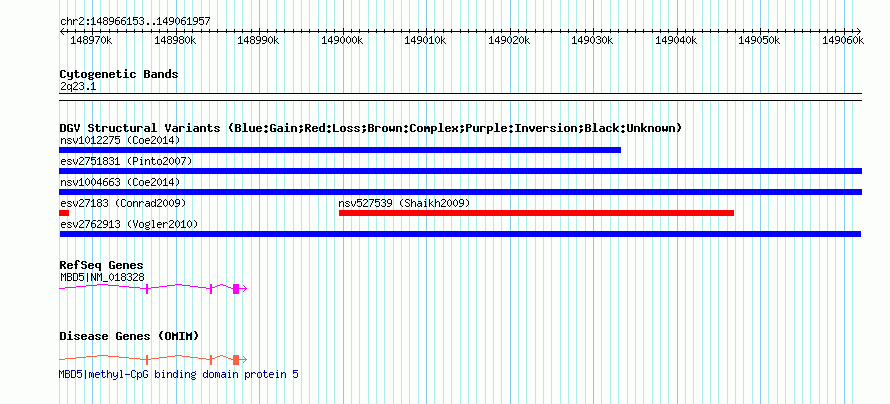
Task: Select the esv2751831 (Pinto2007) blue variant bar
Action: pos(460,171)
